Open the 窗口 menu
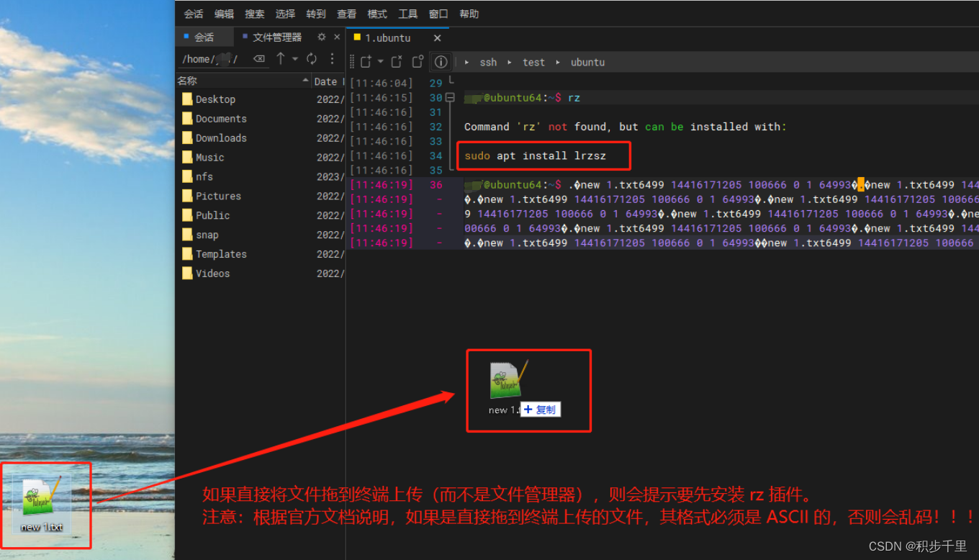The width and height of the screenshot is (979, 560). click(438, 14)
